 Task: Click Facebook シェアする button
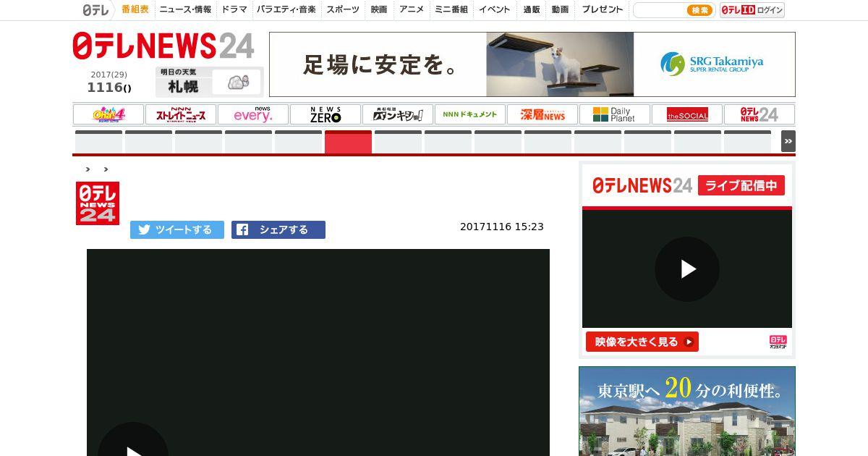(278, 229)
